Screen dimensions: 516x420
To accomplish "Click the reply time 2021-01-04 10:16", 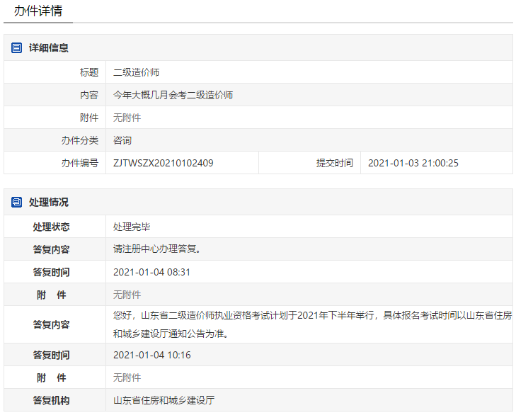I will click(x=151, y=355).
